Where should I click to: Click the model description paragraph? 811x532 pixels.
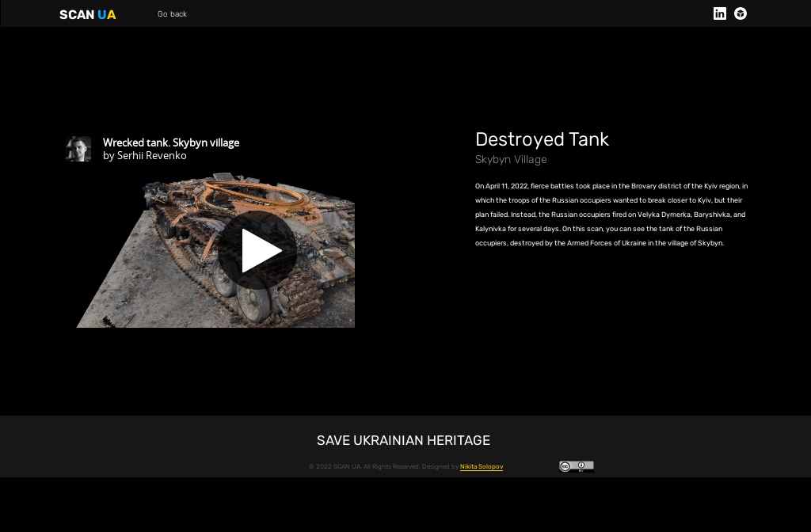(x=611, y=215)
